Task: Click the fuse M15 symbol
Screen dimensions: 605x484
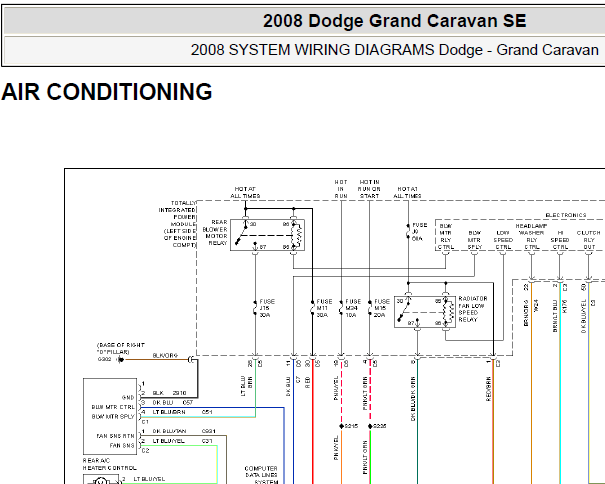Action: point(370,308)
